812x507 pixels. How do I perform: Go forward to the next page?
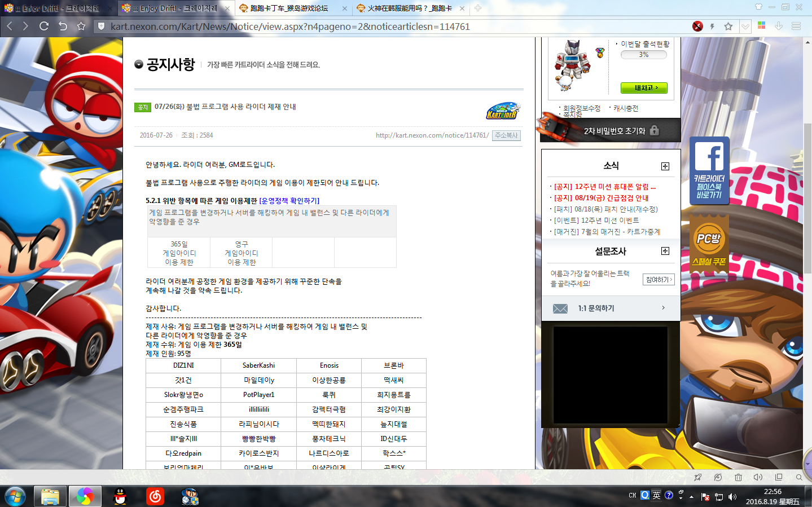(x=25, y=27)
